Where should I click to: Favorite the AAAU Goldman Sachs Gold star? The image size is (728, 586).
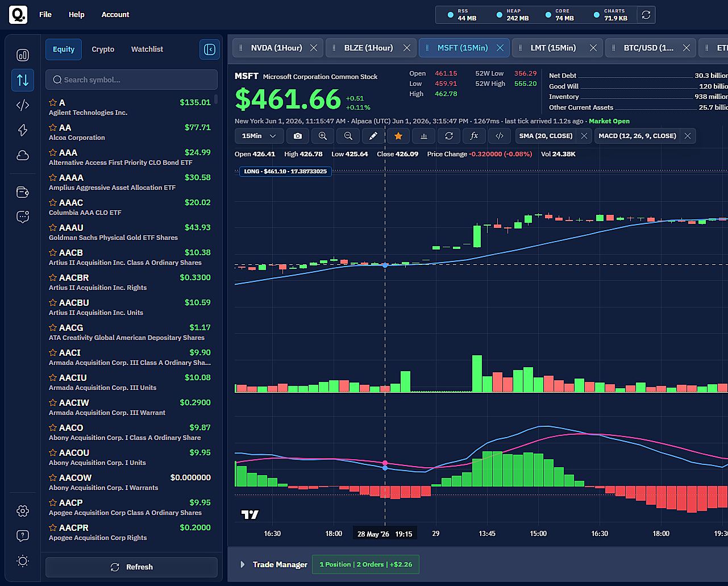[x=53, y=228]
